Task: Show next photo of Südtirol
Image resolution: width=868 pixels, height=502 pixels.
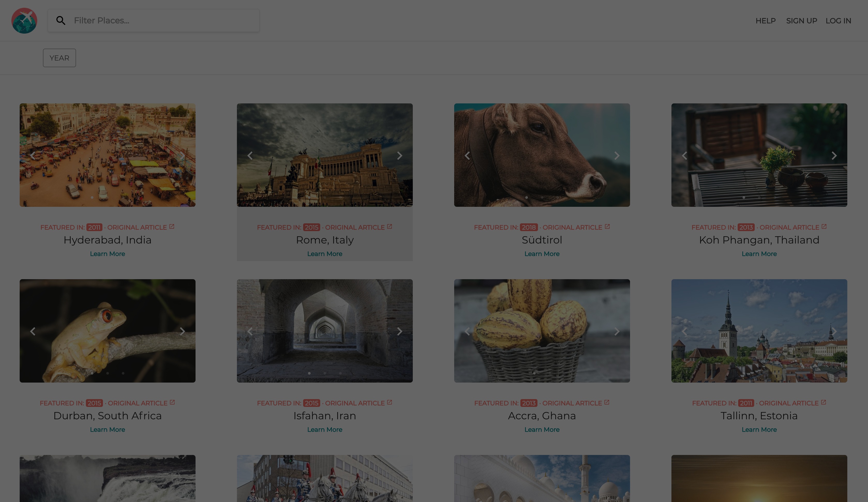Action: (617, 156)
